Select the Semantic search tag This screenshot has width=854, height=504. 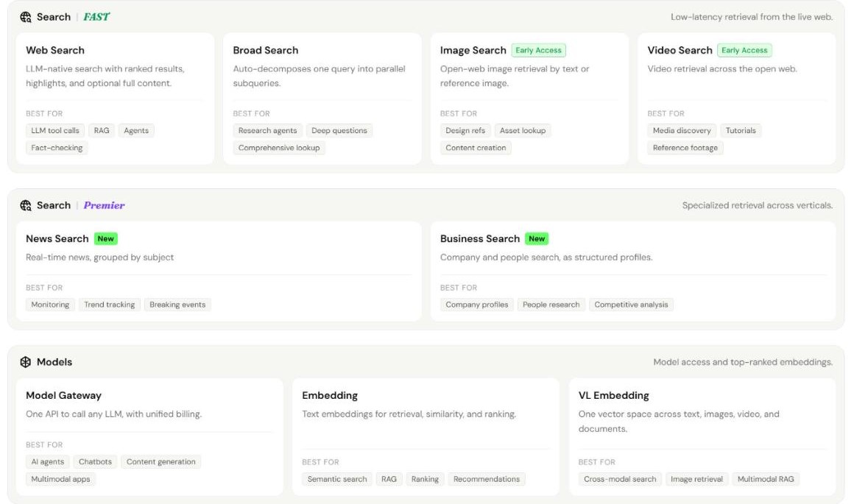coord(337,479)
